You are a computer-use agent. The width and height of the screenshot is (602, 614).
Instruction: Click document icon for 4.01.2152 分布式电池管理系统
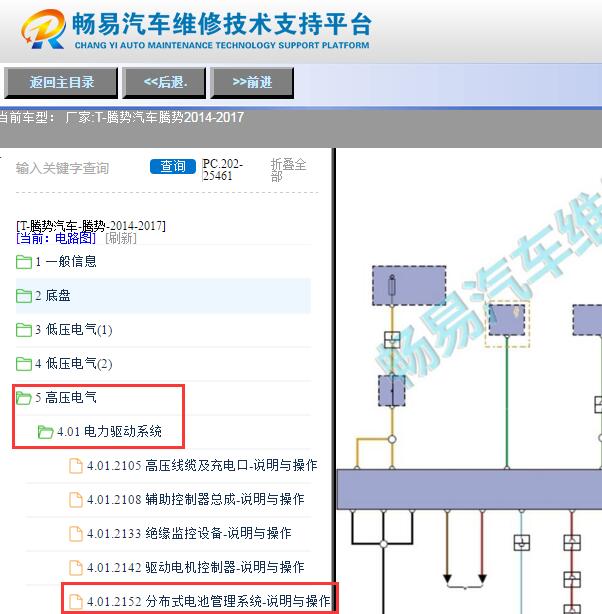point(76,602)
